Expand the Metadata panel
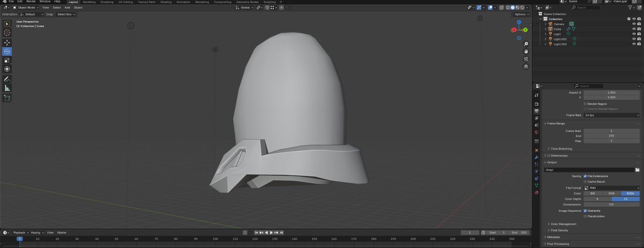This screenshot has width=644, height=248. (553, 237)
